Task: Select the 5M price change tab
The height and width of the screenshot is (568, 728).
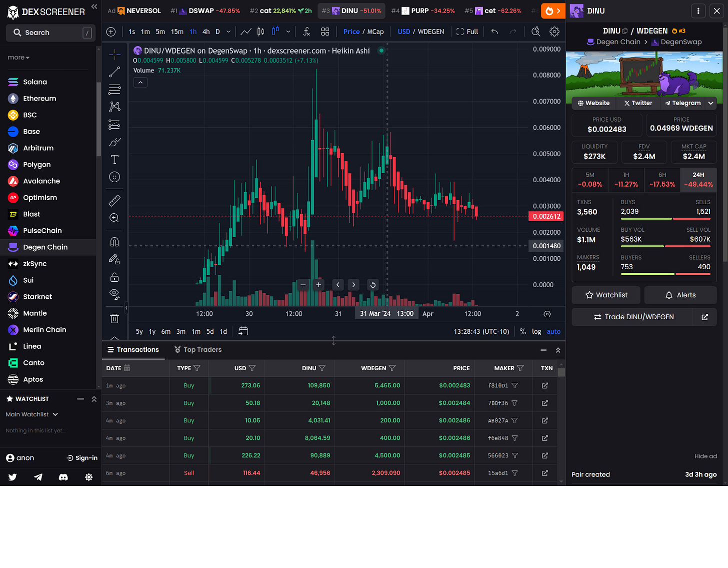Action: click(x=590, y=180)
